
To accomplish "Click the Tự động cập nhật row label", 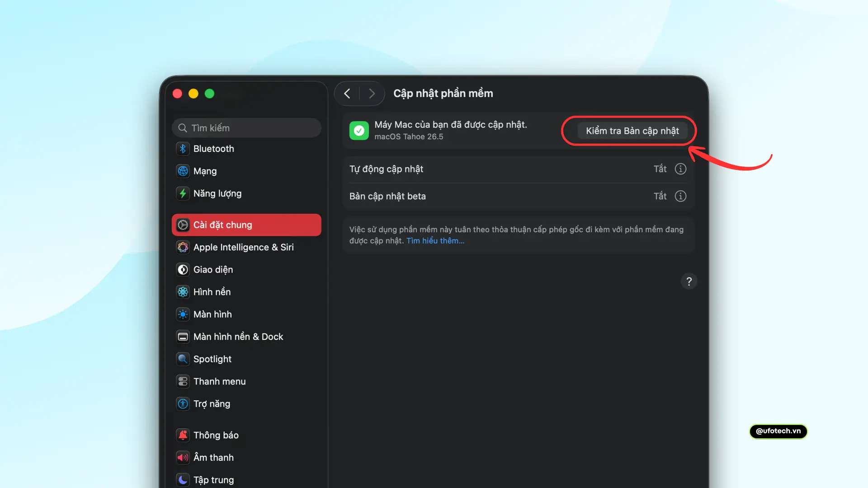I will 386,169.
